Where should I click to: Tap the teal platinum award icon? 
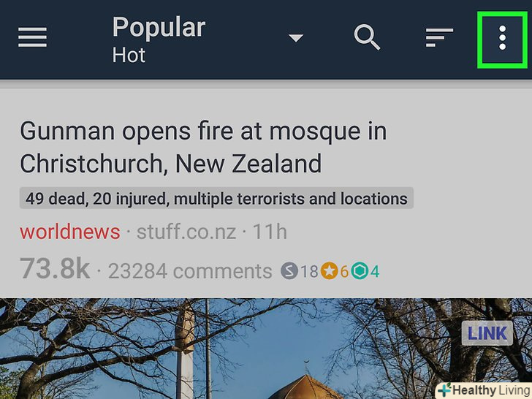point(360,271)
